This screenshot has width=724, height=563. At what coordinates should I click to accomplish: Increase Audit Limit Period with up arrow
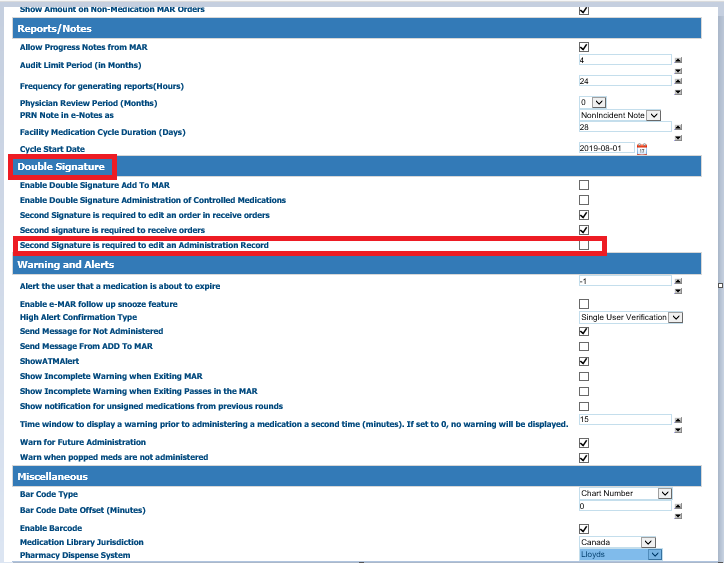tap(678, 61)
